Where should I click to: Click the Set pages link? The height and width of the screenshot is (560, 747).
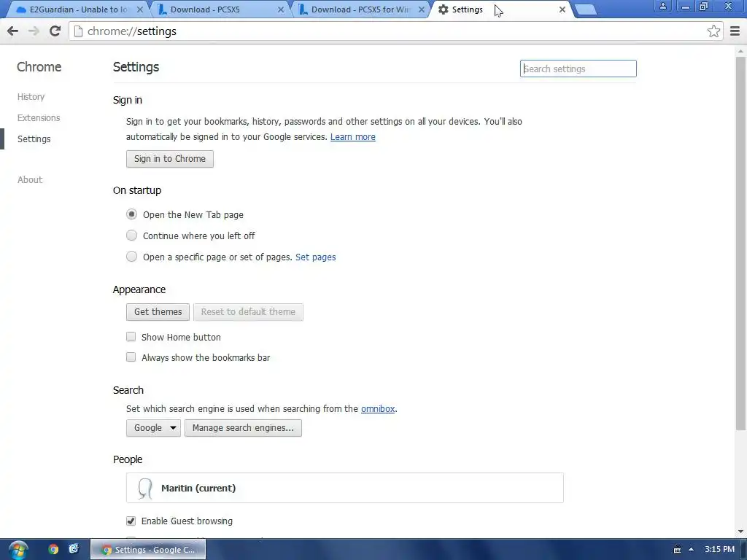click(x=315, y=257)
